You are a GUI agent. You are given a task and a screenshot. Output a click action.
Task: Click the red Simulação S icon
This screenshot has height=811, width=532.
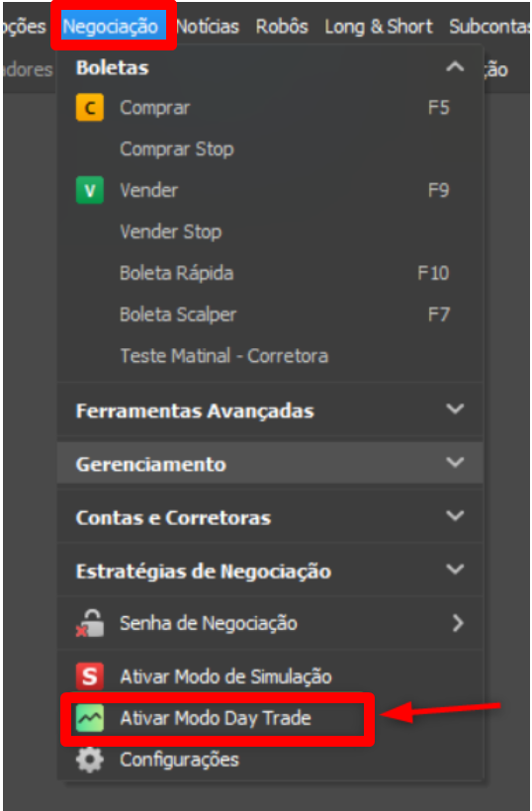[89, 676]
